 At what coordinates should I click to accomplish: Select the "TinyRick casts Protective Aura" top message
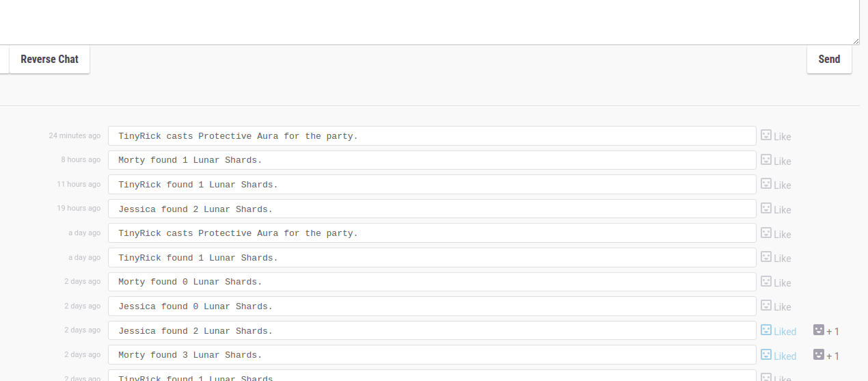point(432,136)
